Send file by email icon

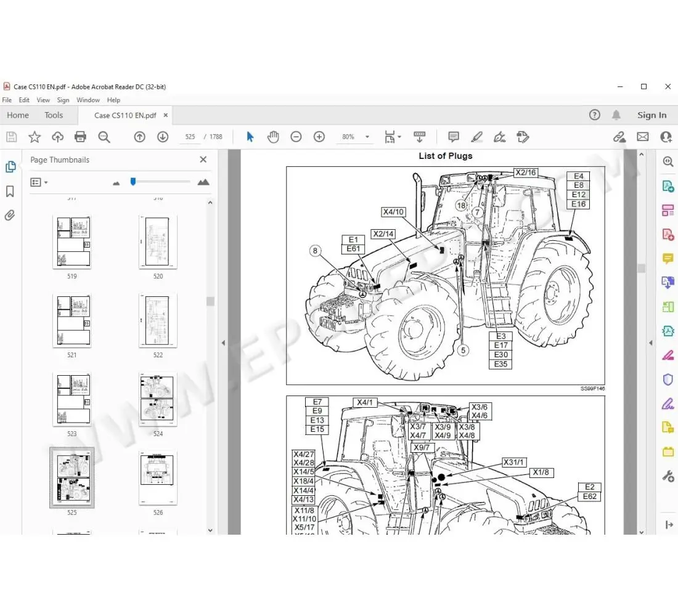point(642,137)
